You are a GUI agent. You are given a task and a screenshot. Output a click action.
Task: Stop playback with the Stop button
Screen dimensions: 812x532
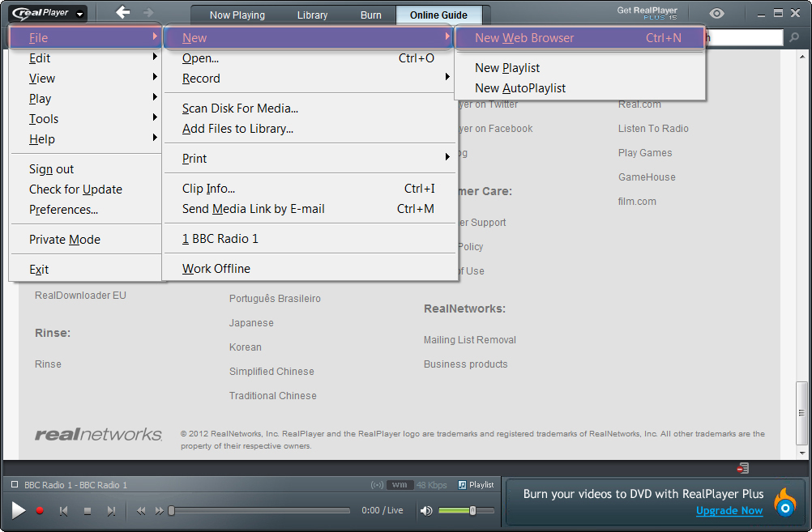click(x=88, y=511)
